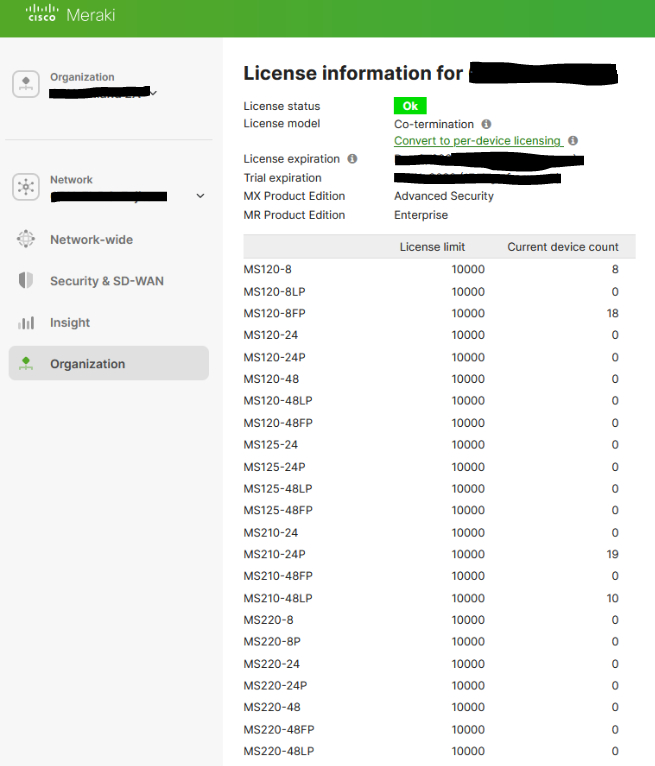Select the MS220-48FP row label

coord(279,729)
